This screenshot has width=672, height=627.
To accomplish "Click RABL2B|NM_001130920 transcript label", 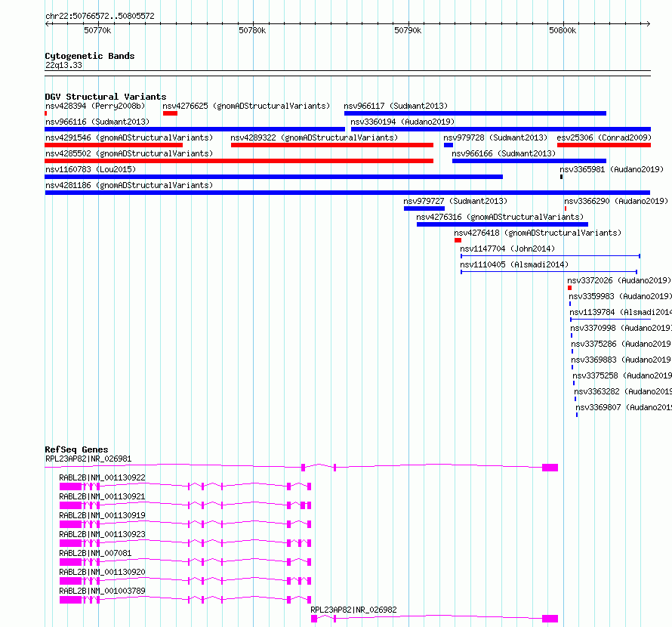I will (x=102, y=572).
